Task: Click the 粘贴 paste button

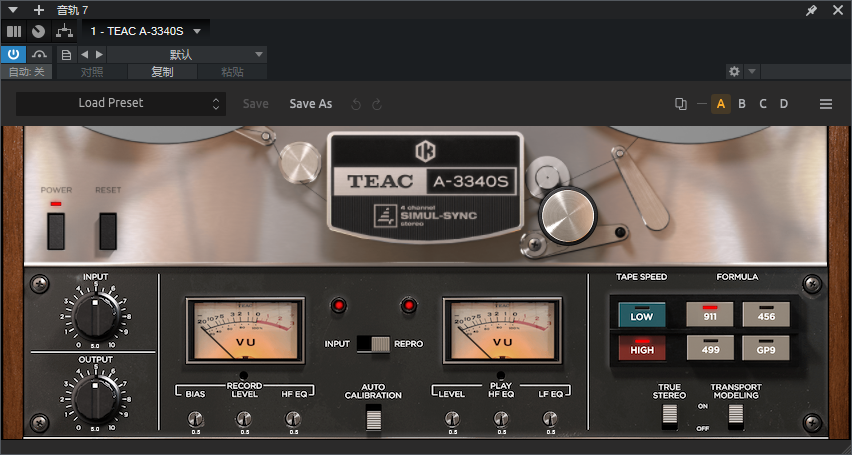Action: click(233, 72)
